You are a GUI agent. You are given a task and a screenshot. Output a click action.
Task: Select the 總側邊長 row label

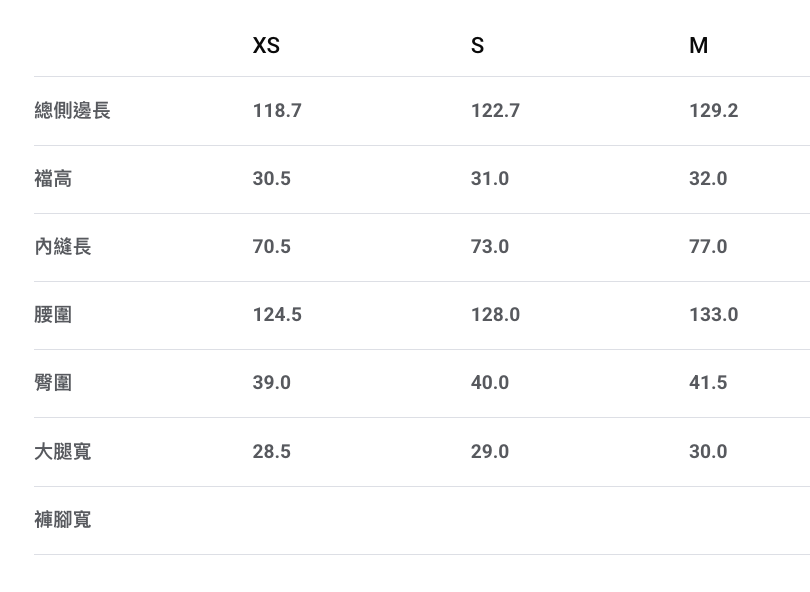pyautogui.click(x=72, y=111)
